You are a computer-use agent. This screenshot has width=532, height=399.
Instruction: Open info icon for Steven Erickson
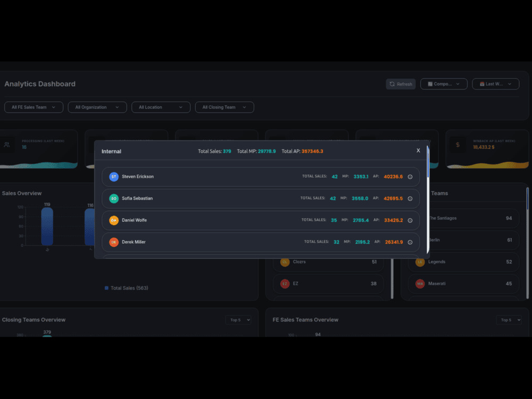tap(410, 177)
